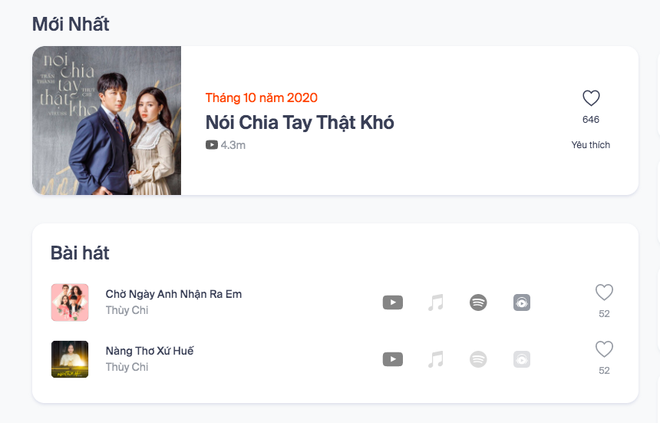
Task: Click Thùy Chi under Chờ Ngày Anh Nhận Ra Em
Action: coord(127,310)
